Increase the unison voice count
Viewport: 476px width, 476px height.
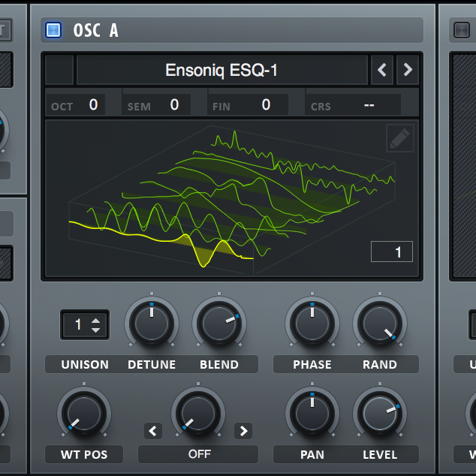point(95,321)
